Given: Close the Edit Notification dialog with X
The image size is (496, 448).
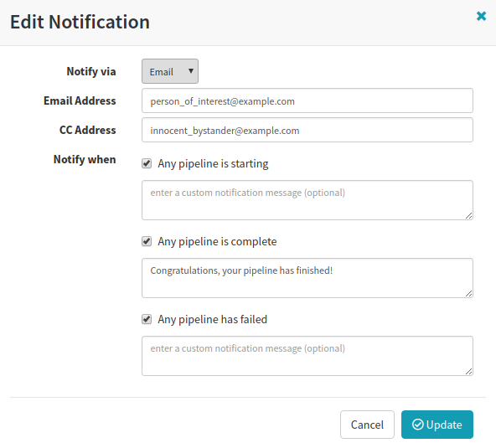Looking at the screenshot, I should (x=481, y=16).
